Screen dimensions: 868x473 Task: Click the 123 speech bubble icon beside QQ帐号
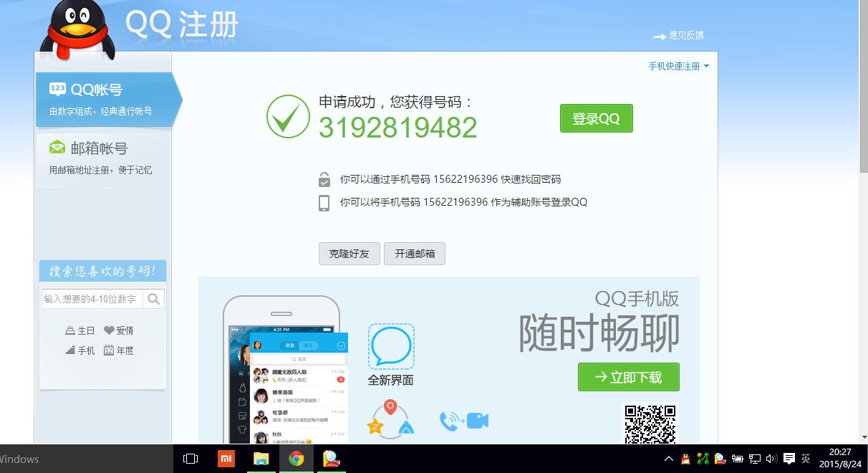pyautogui.click(x=57, y=90)
